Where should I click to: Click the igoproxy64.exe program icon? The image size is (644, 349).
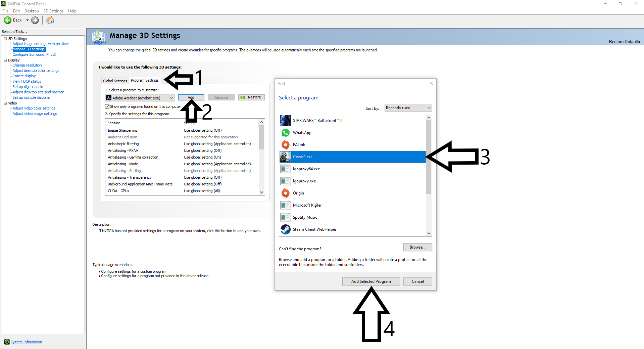click(x=286, y=169)
